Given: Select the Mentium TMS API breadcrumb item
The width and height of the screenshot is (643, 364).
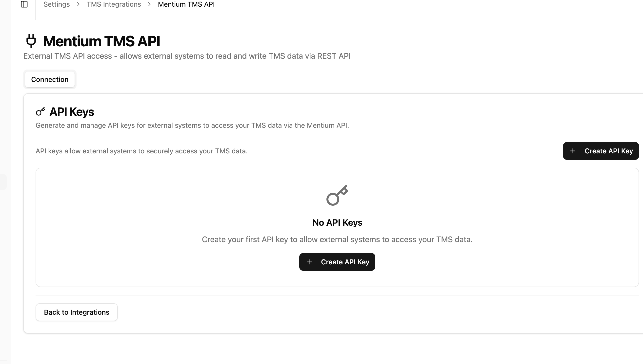Looking at the screenshot, I should click(186, 4).
